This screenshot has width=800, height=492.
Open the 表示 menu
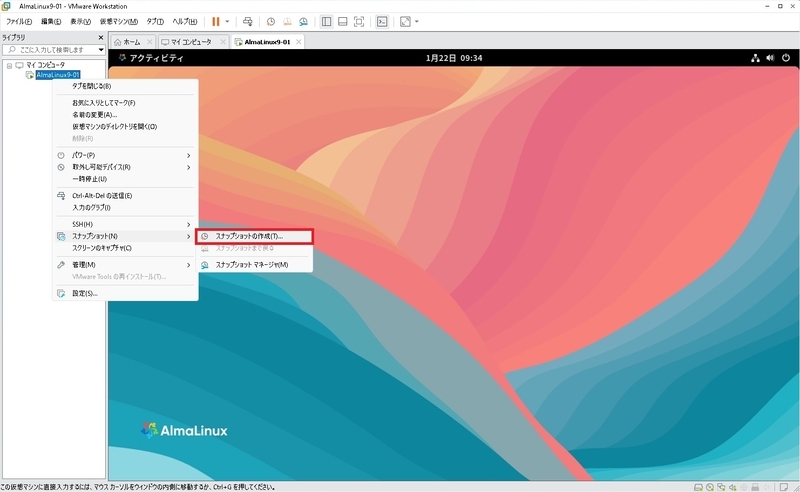[80, 21]
